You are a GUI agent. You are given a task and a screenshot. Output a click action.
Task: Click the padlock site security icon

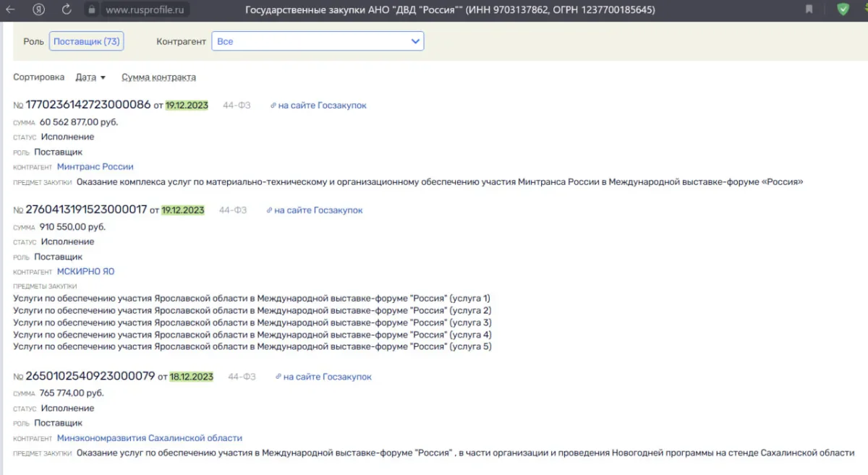[x=91, y=10]
